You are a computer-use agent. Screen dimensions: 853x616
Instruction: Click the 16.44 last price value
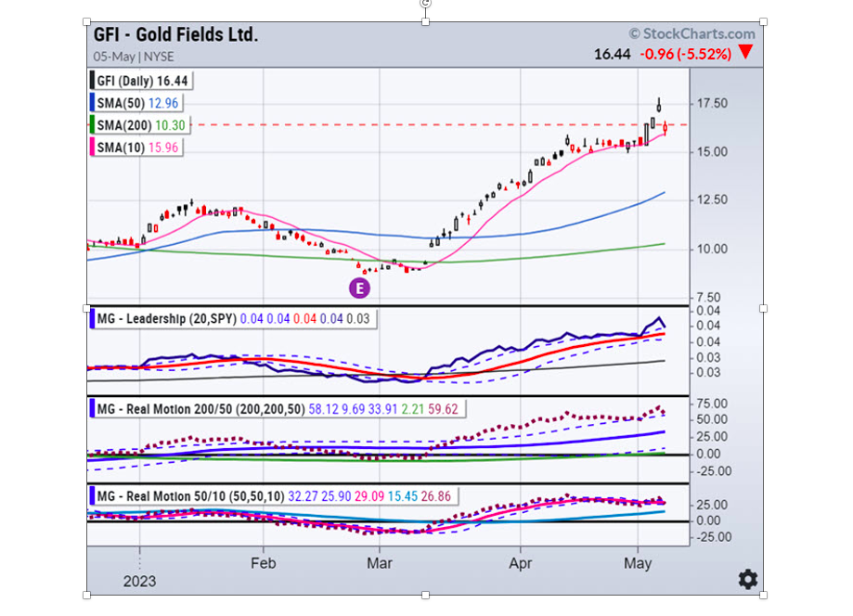click(612, 54)
